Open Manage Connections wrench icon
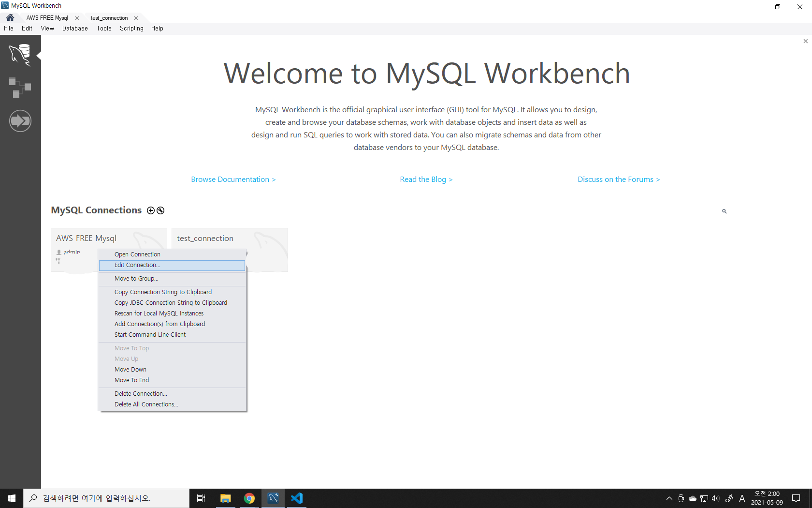The image size is (812, 508). coord(160,210)
